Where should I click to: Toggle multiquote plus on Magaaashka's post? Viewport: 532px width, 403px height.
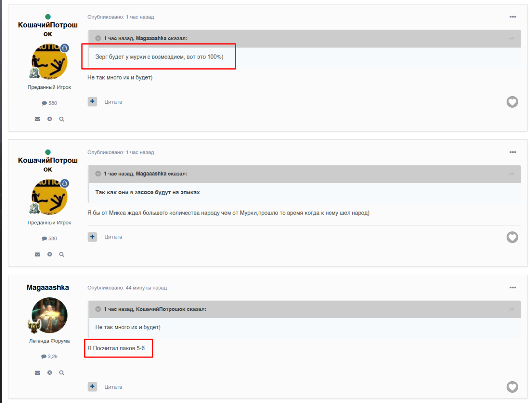point(92,387)
